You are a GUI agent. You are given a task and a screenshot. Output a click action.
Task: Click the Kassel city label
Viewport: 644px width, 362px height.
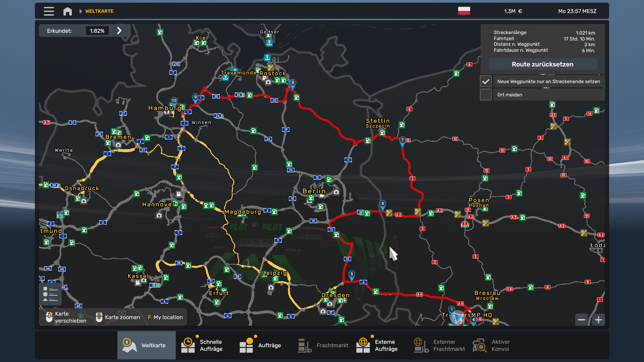(138, 276)
